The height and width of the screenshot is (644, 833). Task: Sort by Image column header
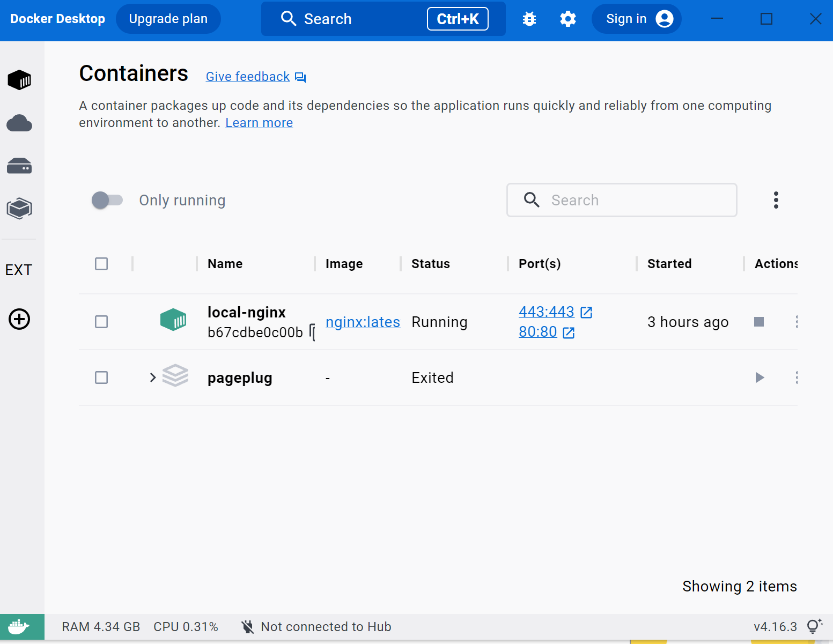(x=344, y=264)
